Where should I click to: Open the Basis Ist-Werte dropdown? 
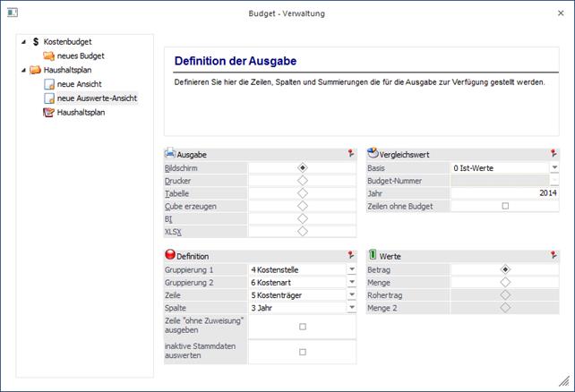point(554,167)
